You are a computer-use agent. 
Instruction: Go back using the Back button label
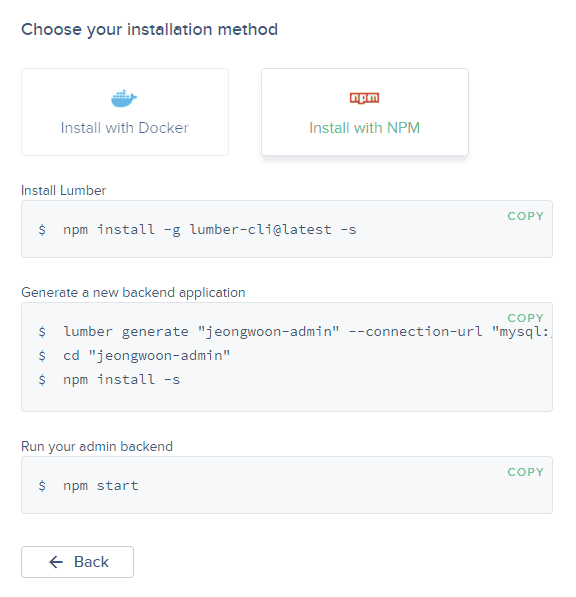[91, 562]
